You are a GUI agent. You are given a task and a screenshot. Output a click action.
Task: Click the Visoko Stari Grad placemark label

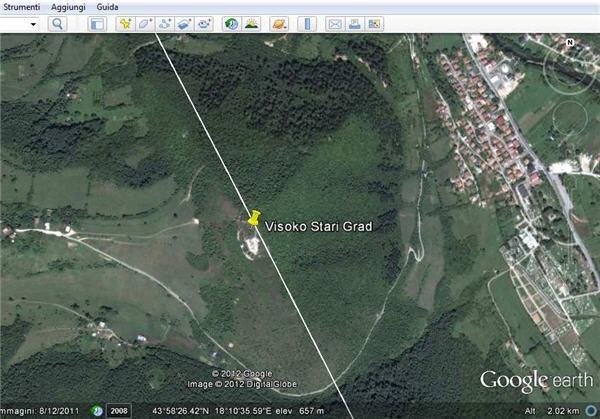tap(318, 227)
